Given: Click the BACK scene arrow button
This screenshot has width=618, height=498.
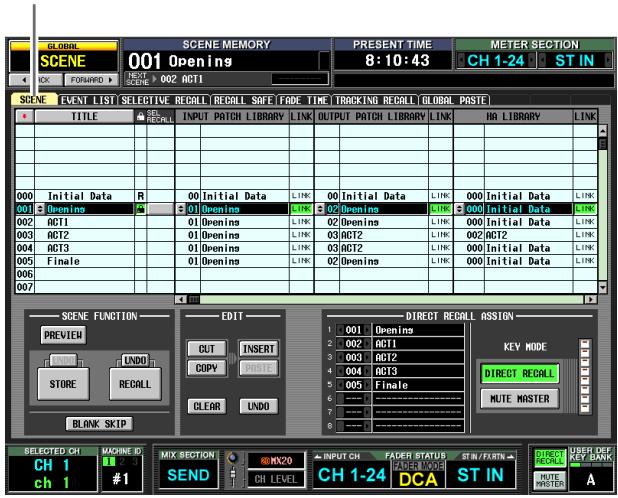Looking at the screenshot, I should pos(35,80).
